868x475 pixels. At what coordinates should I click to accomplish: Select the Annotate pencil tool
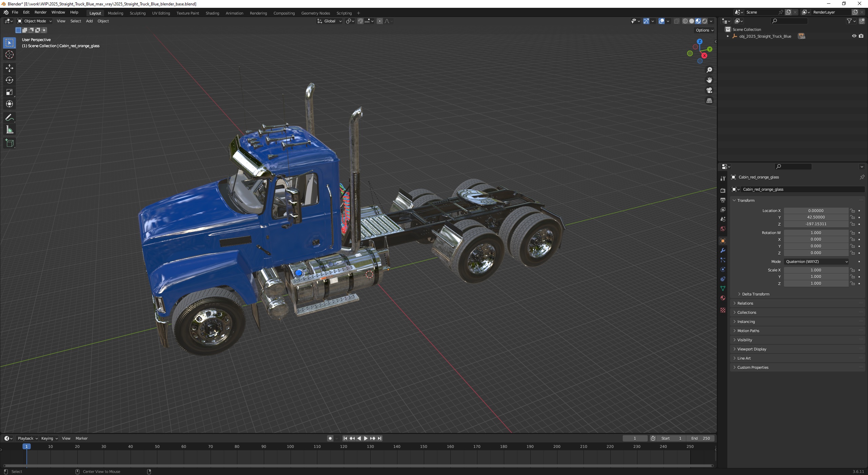pyautogui.click(x=9, y=118)
